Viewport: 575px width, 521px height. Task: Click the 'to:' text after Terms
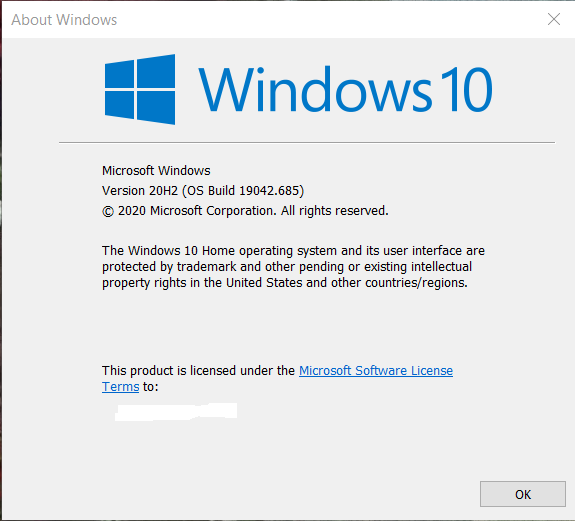[x=151, y=386]
